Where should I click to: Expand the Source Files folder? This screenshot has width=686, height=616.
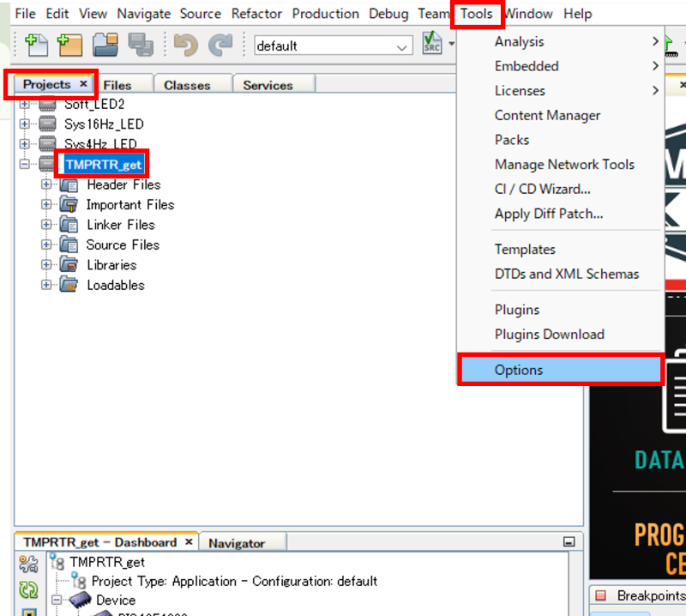(x=46, y=245)
